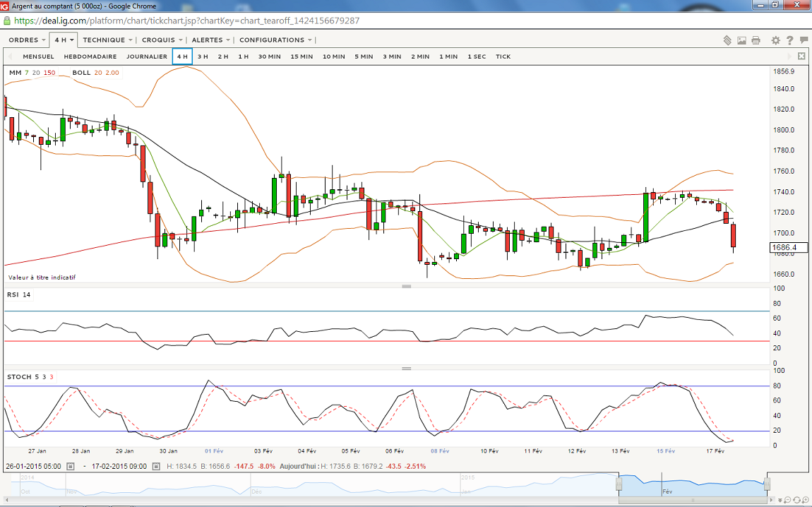812x507 pixels.
Task: Click the IG favicon in title bar
Action: tap(5, 6)
